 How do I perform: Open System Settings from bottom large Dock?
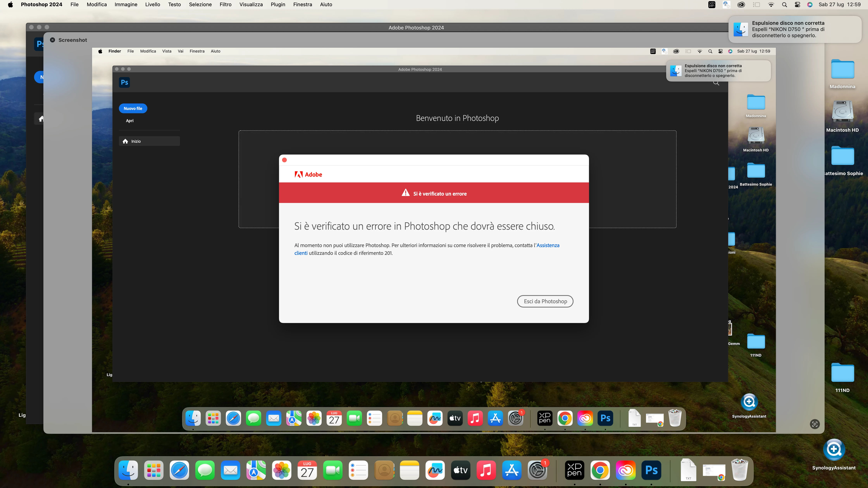537,470
